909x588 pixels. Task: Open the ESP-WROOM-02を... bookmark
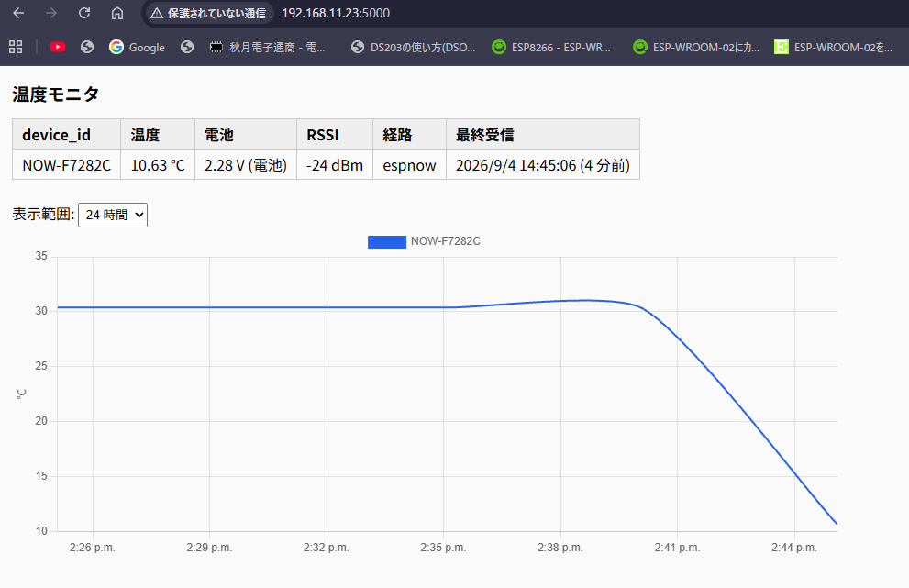tap(834, 47)
